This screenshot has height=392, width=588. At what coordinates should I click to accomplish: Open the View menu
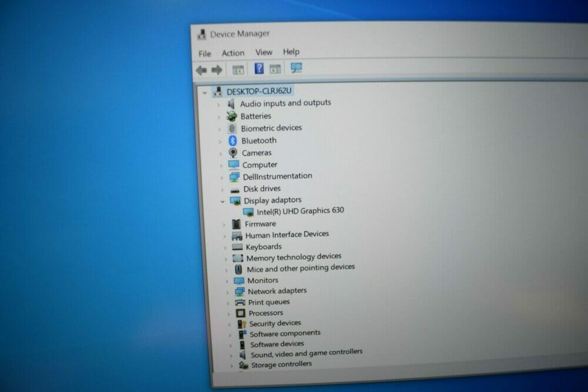coord(263,52)
